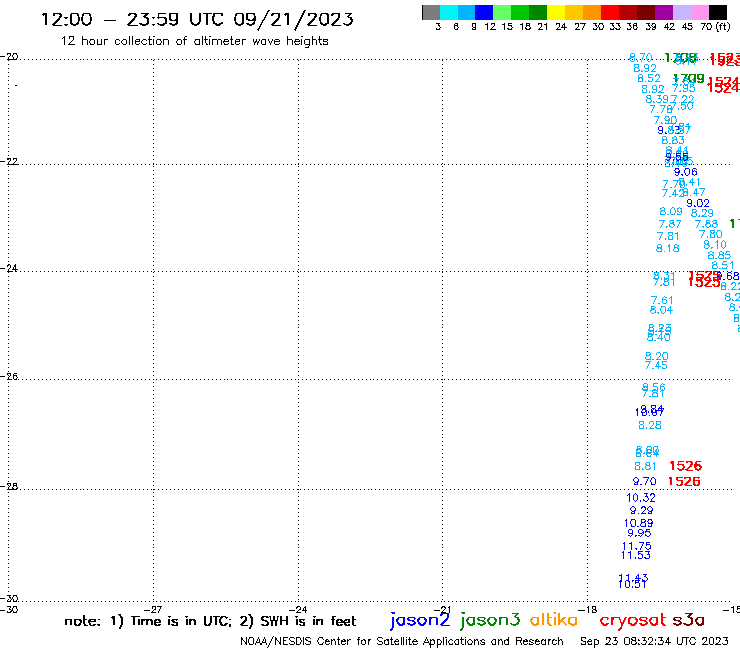Click the wave height value '7.61'
The width and height of the screenshot is (740, 650).
[662, 300]
